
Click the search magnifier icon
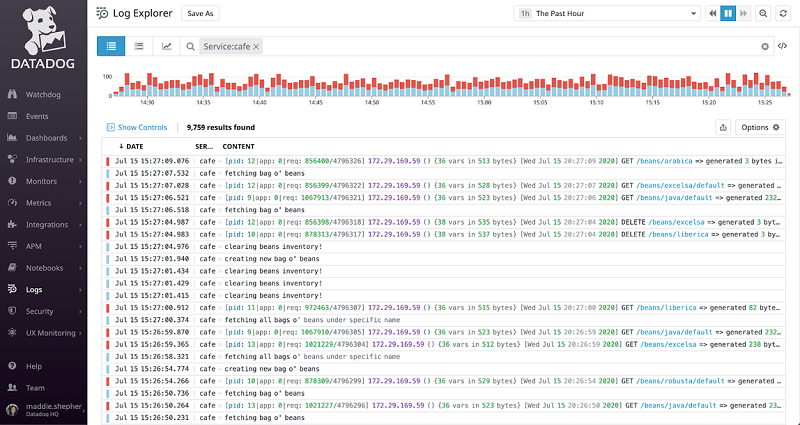pos(190,46)
